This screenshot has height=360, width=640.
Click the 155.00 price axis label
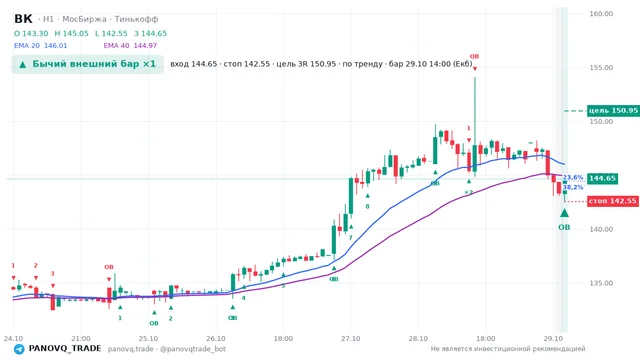(601, 68)
